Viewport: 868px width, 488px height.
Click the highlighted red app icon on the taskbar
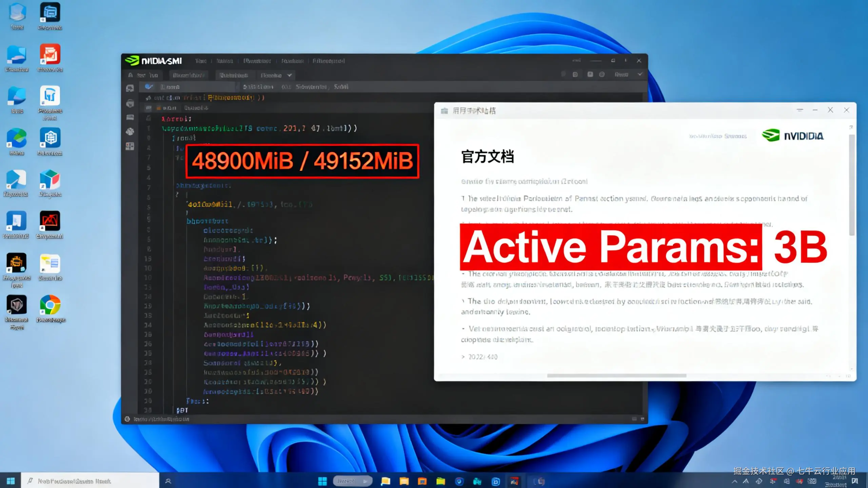click(515, 481)
